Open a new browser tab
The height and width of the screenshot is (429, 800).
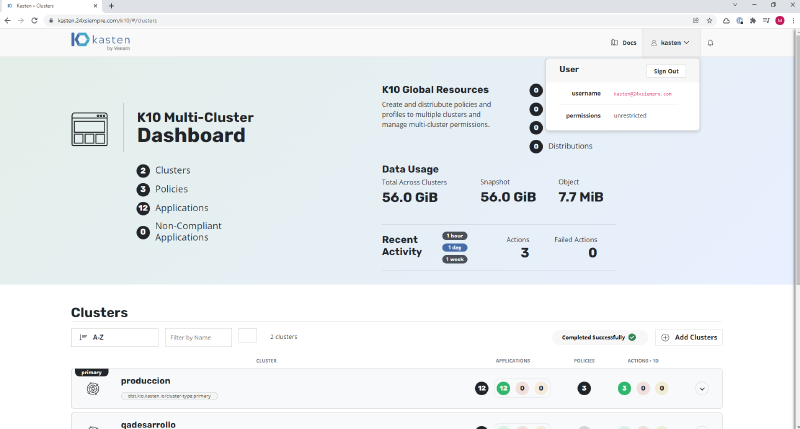click(x=111, y=6)
